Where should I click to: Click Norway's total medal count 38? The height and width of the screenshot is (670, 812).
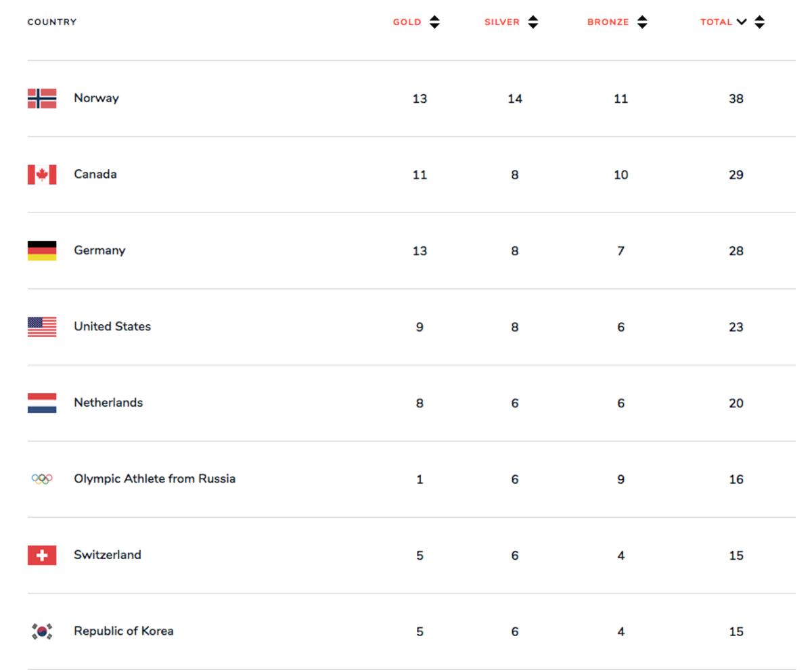click(x=736, y=99)
